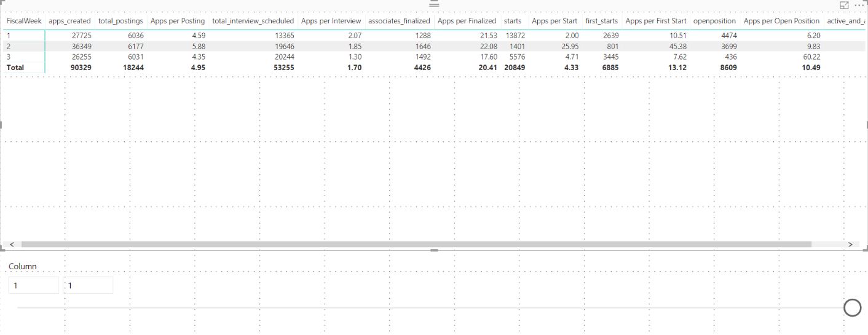Click the openposition column header
Viewport: 868px width, 335px height.
pyautogui.click(x=714, y=21)
